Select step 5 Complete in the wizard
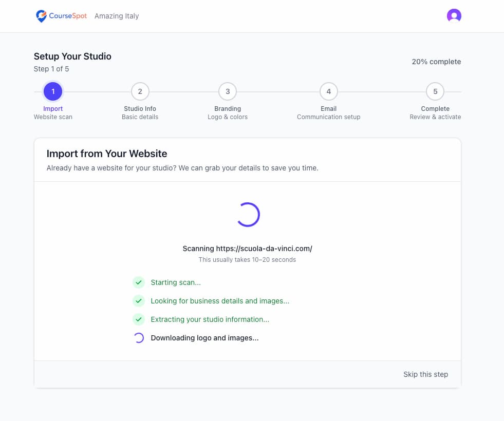 [435, 91]
